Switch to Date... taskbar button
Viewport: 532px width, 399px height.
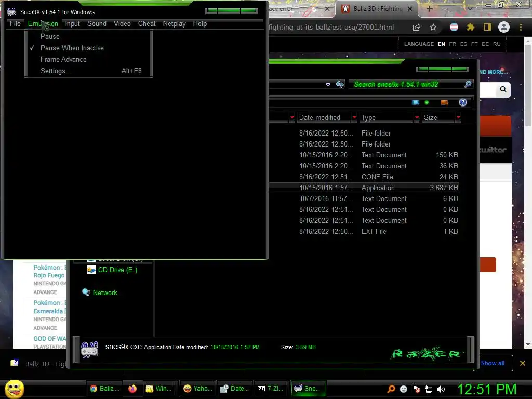(x=234, y=389)
